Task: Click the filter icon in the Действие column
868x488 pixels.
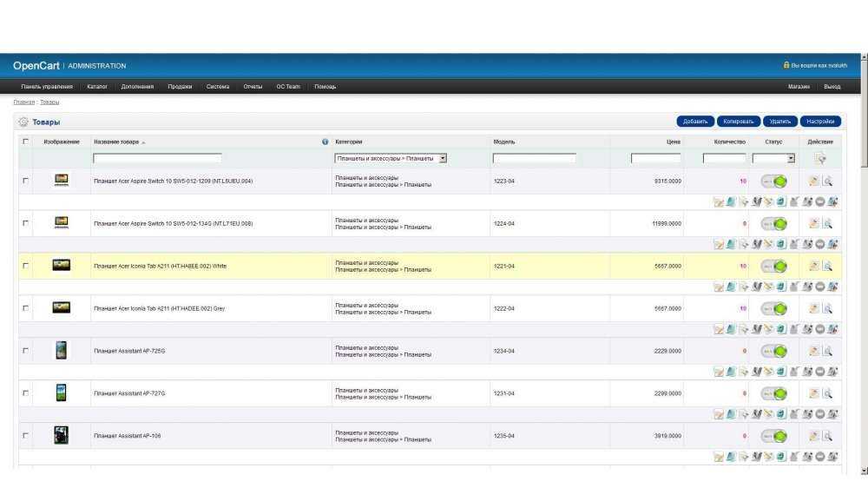Action: [820, 159]
